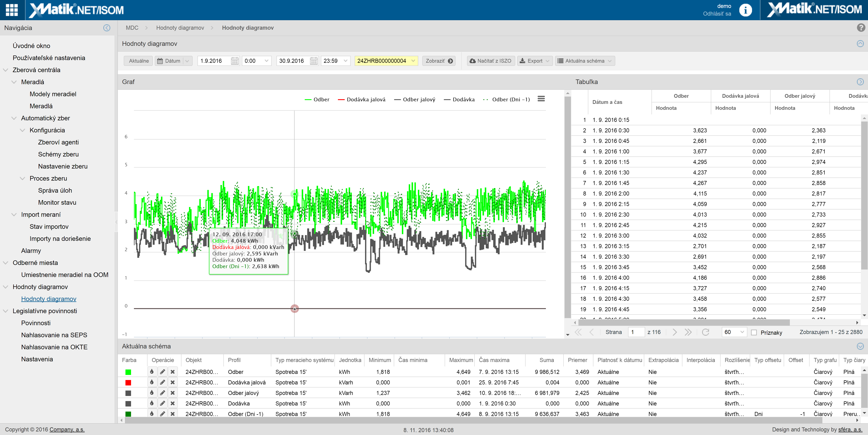The height and width of the screenshot is (435, 868).
Task: Toggle the Odber (Dni -1) legend series
Action: point(506,99)
